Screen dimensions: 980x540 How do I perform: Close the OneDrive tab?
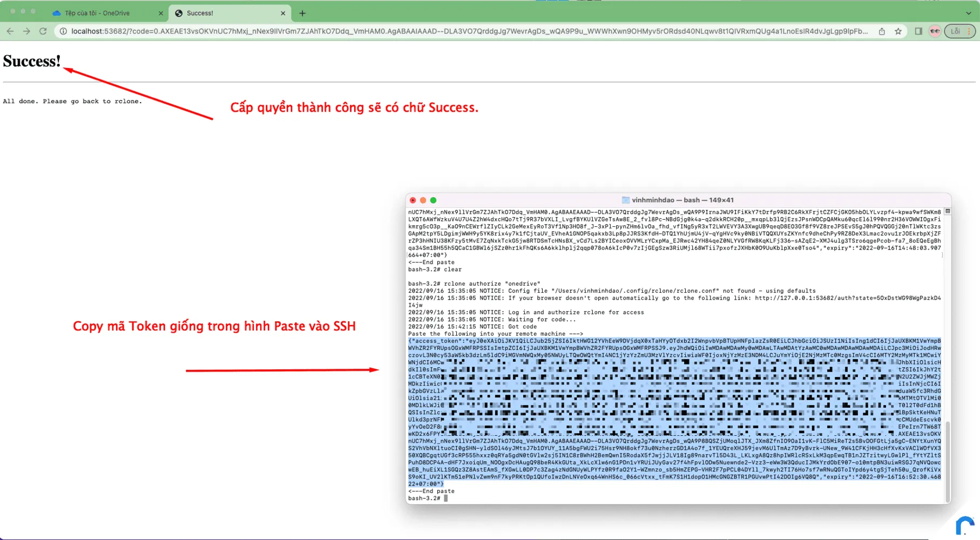pyautogui.click(x=160, y=13)
